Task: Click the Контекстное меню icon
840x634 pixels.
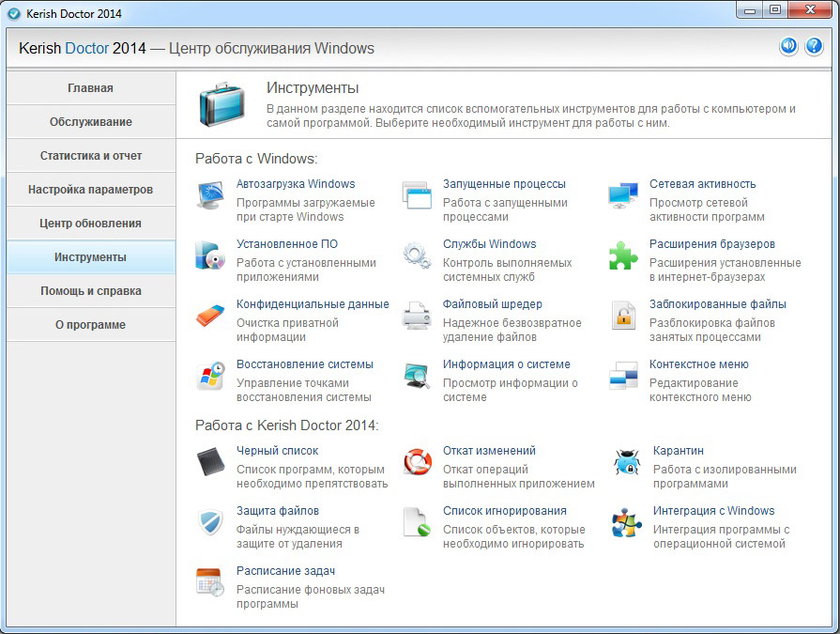Action: click(x=623, y=376)
